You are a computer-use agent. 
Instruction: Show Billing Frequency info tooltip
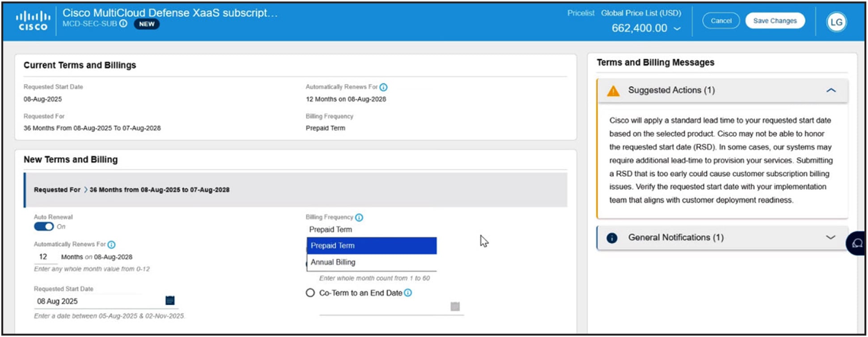359,218
